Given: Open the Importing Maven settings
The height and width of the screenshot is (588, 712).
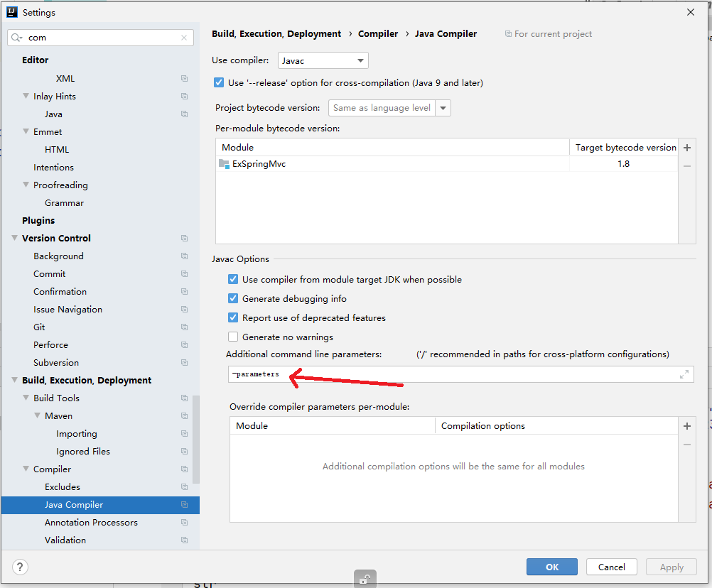Looking at the screenshot, I should point(76,434).
